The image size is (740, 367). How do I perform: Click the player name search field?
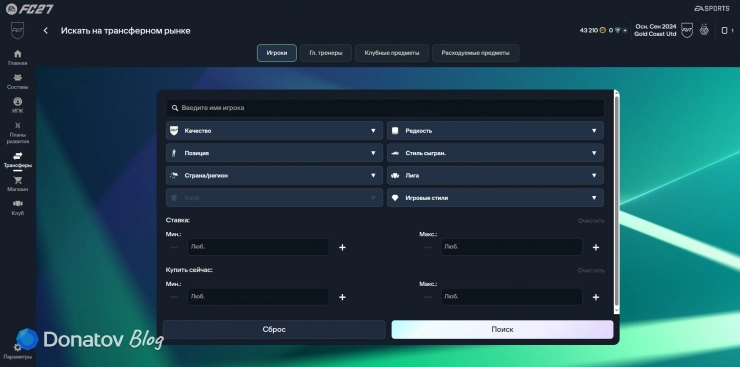pos(385,108)
